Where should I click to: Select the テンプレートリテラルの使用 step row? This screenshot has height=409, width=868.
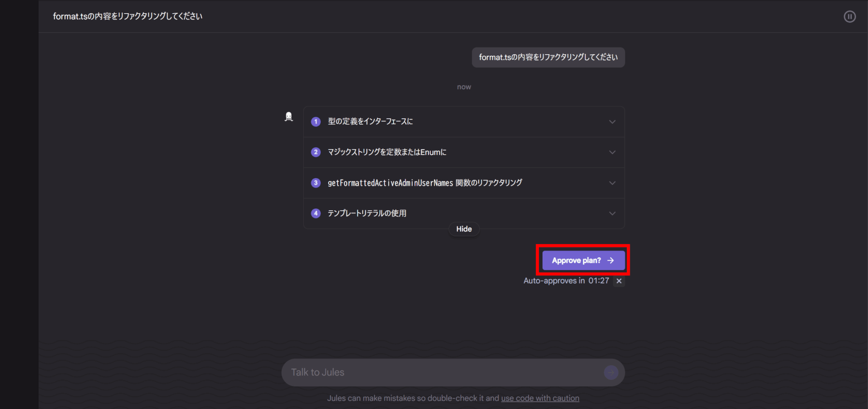(464, 213)
